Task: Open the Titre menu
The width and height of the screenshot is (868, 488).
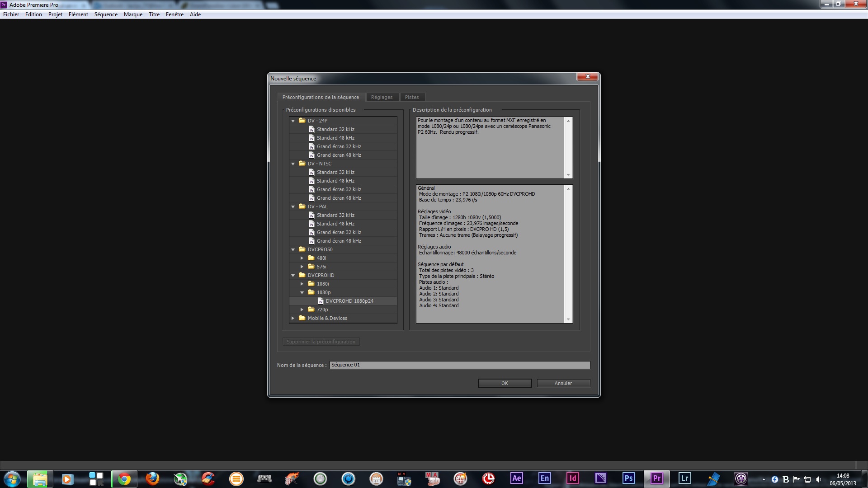Action: (x=154, y=14)
